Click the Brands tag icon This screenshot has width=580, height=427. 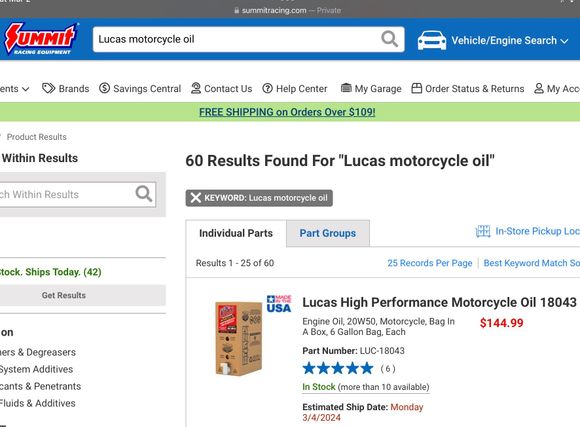(48, 88)
